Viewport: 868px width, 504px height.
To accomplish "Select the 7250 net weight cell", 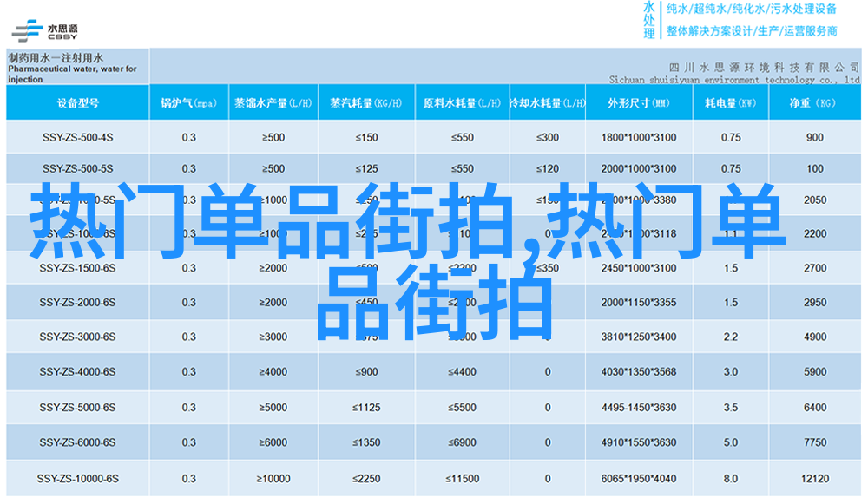I will [814, 442].
